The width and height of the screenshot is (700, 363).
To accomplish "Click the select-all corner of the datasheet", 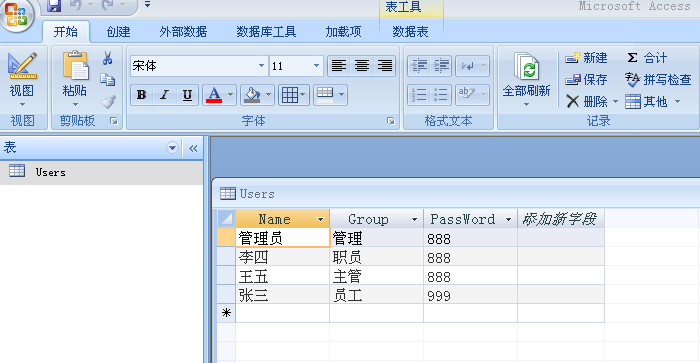I will tap(226, 219).
